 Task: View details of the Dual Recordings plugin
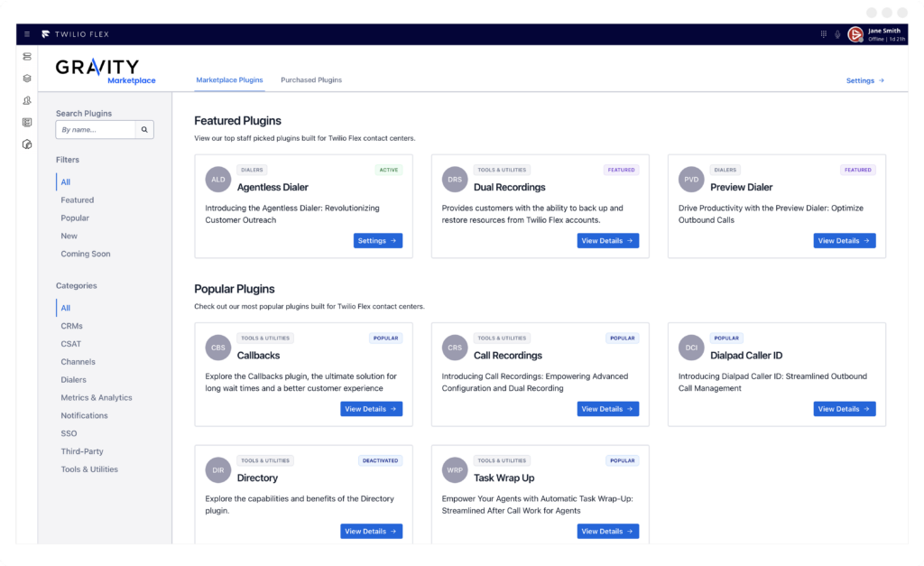click(x=607, y=240)
